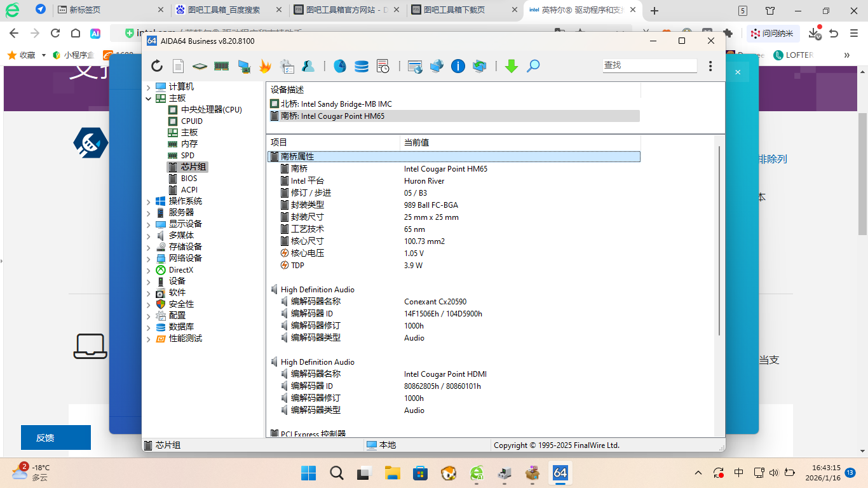Open the Report document icon in toolbar

[179, 66]
